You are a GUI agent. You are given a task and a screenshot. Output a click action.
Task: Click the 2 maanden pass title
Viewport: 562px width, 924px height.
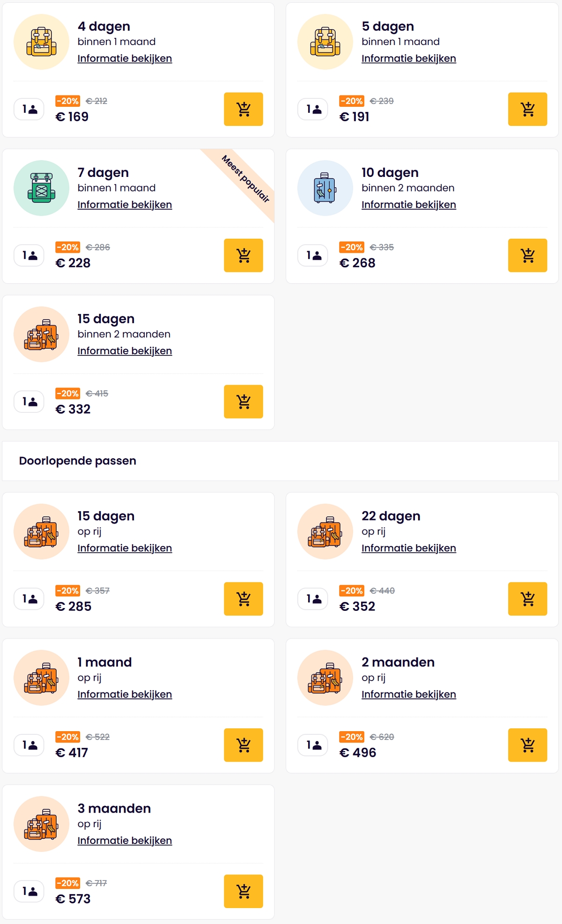(398, 662)
